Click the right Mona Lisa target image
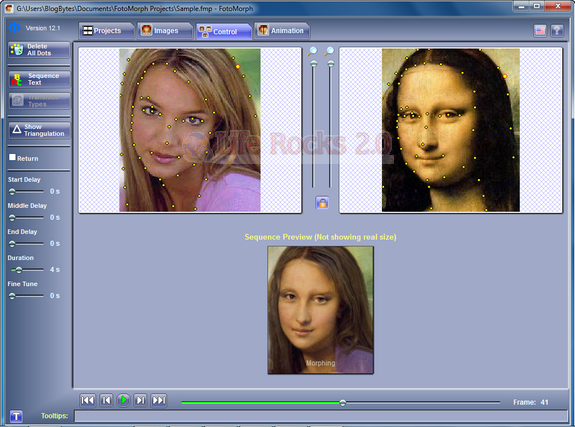575x427 pixels. click(451, 130)
